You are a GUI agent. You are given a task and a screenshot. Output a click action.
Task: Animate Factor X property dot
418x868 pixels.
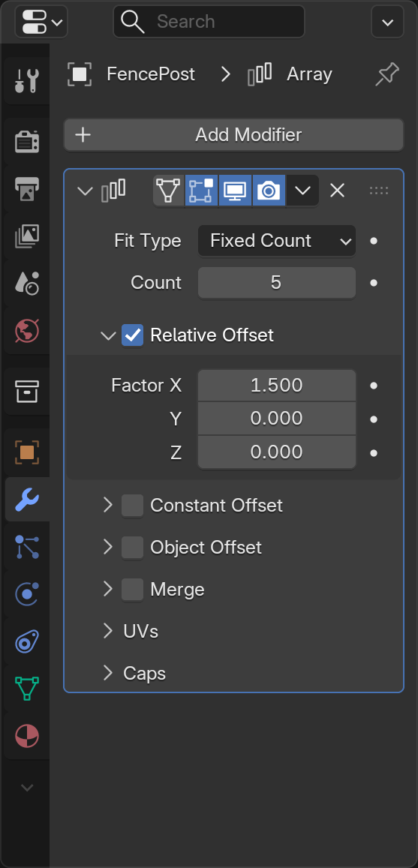point(374,386)
